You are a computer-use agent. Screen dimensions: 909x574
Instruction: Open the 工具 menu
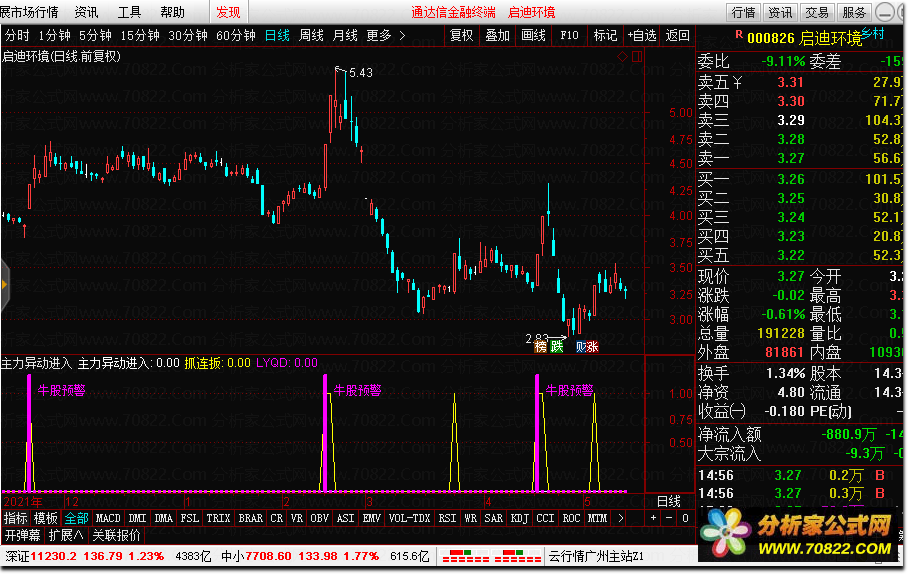tap(129, 12)
